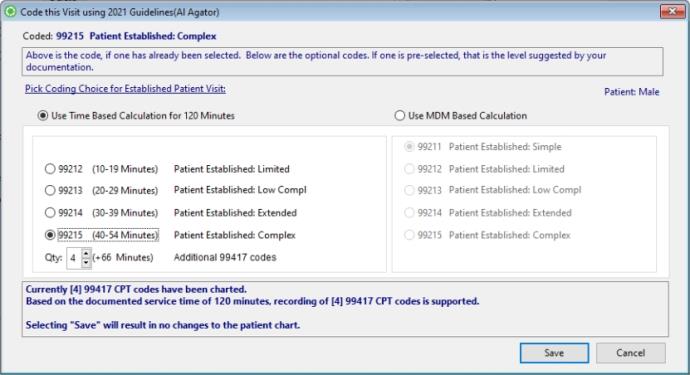Select Use Time Based Calculation radio button
Viewport: 690px width, 375px height.
pyautogui.click(x=43, y=116)
